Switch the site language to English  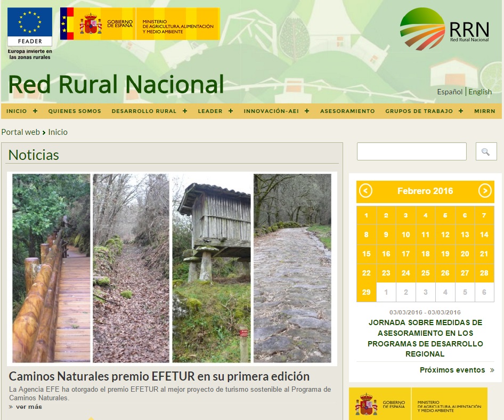(x=480, y=92)
